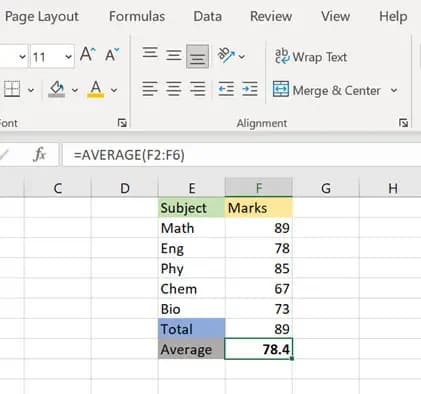Click the Wrap Text button
Screen dimensions: 421x394
point(311,57)
